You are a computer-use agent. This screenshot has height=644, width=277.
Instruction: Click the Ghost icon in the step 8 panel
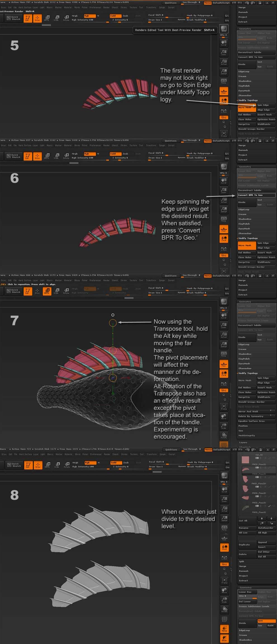pyautogui.click(x=224, y=638)
